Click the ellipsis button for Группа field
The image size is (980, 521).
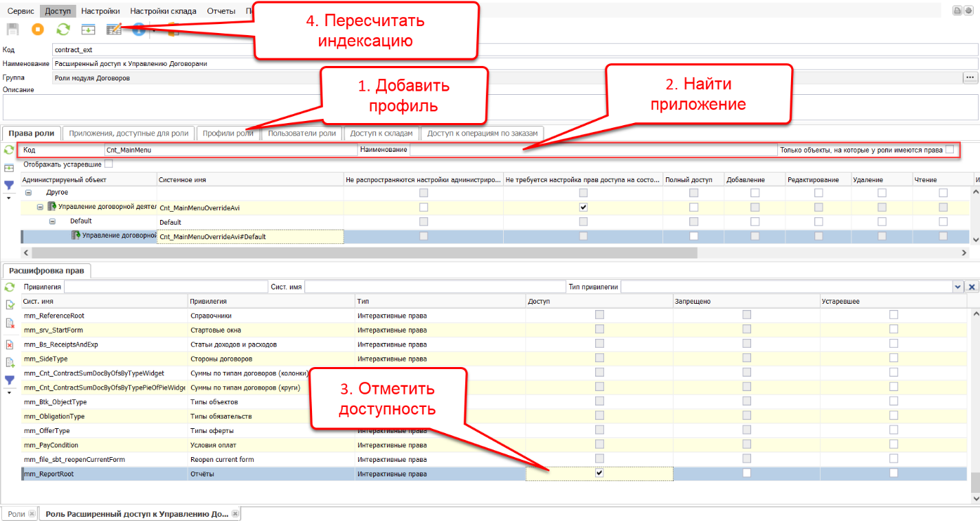[x=970, y=78]
